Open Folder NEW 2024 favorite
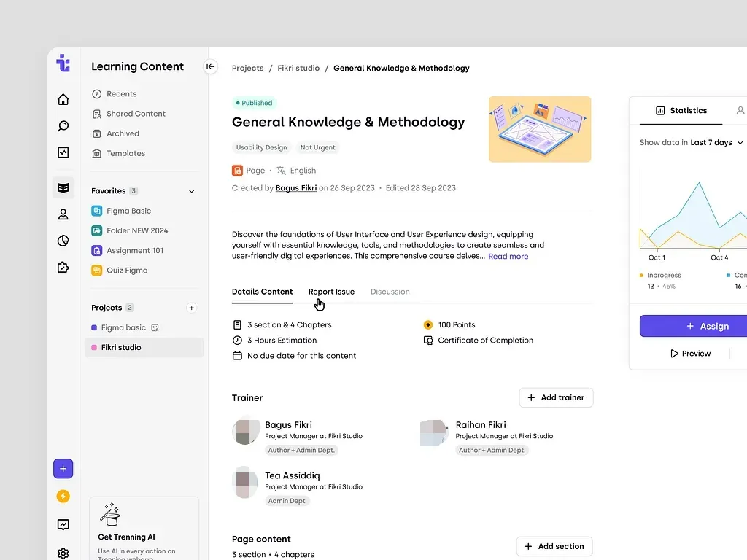Viewport: 747px width, 560px height. [x=130, y=231]
